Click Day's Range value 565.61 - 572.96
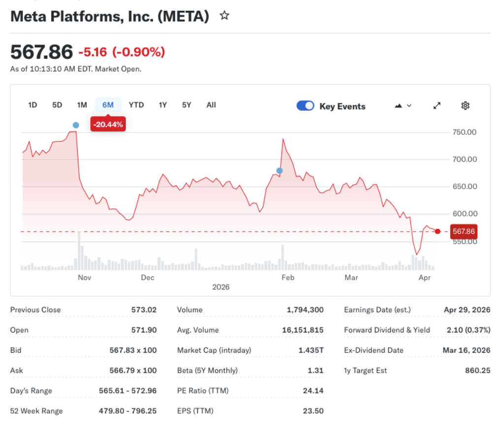This screenshot has height=428, width=504. (x=127, y=391)
